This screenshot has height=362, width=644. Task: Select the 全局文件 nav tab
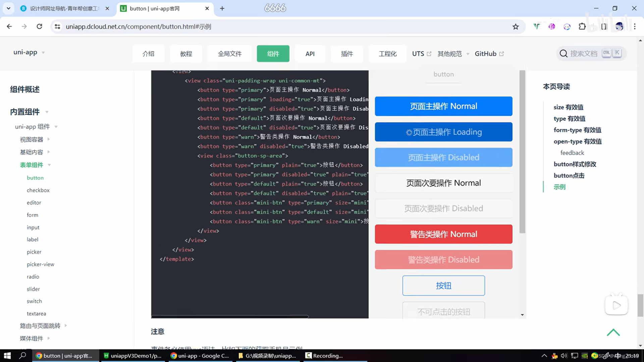tap(229, 54)
